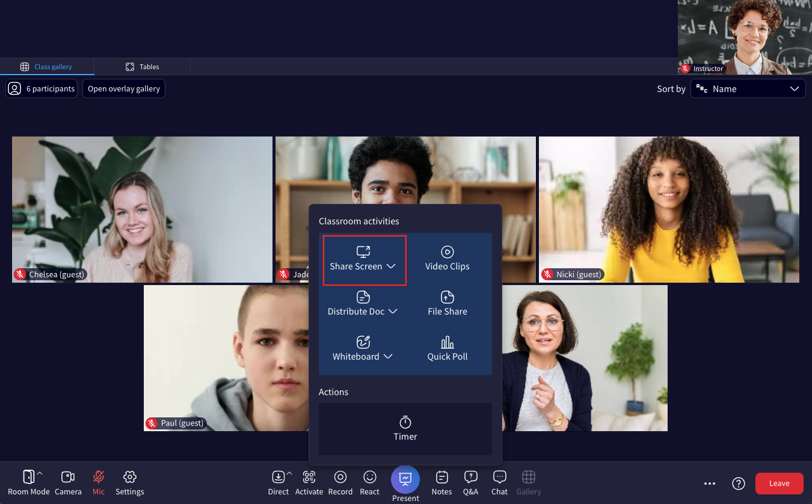Select Chelsea's video tile
This screenshot has width=812, height=504.
click(142, 209)
